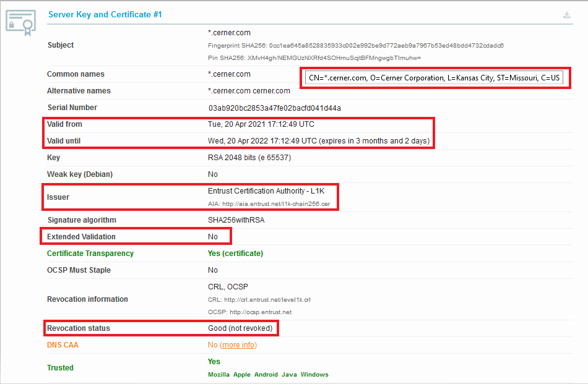Click the Trusted row label

pyautogui.click(x=60, y=368)
